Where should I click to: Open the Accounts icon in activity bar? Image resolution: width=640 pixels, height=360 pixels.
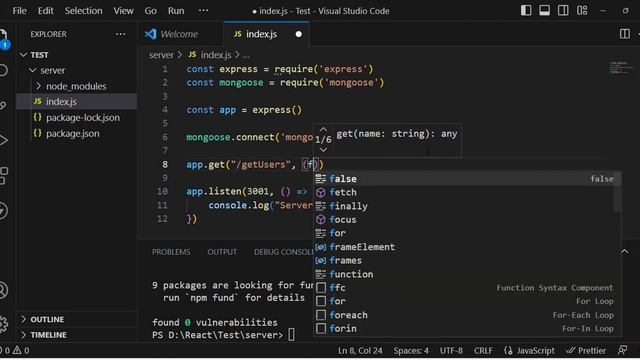coord(3,290)
